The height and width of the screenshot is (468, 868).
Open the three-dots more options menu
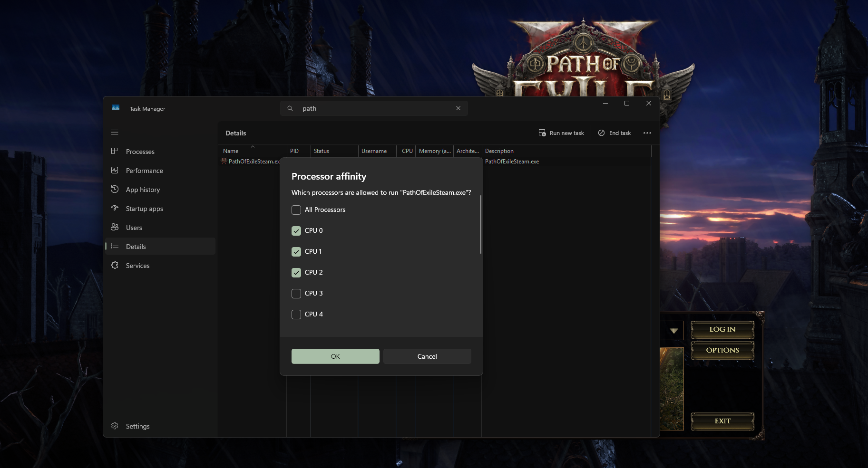click(x=647, y=133)
